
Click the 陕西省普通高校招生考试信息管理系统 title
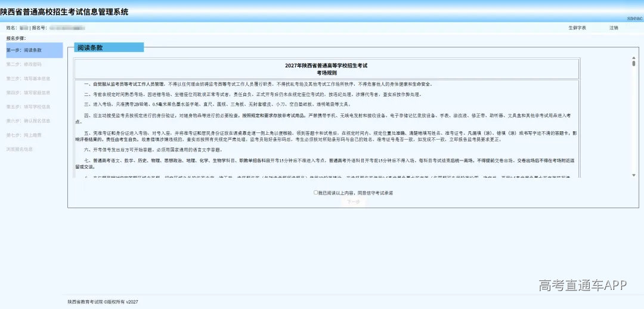coord(64,12)
